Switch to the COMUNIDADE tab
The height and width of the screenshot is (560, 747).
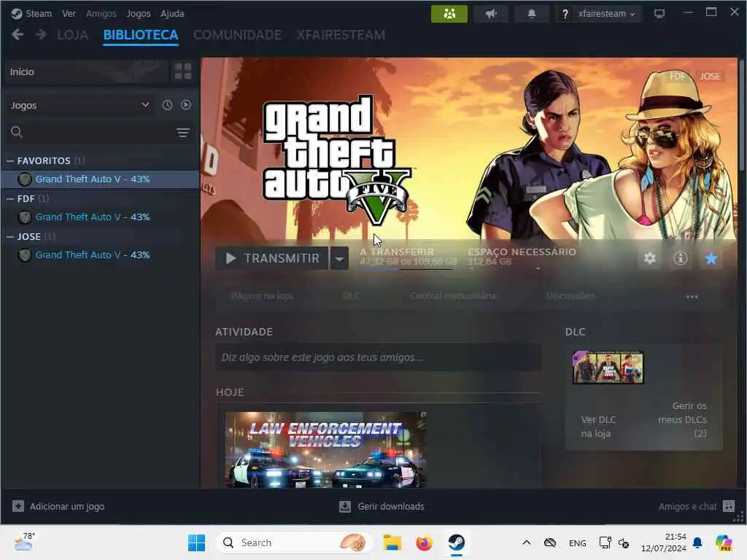pos(237,35)
